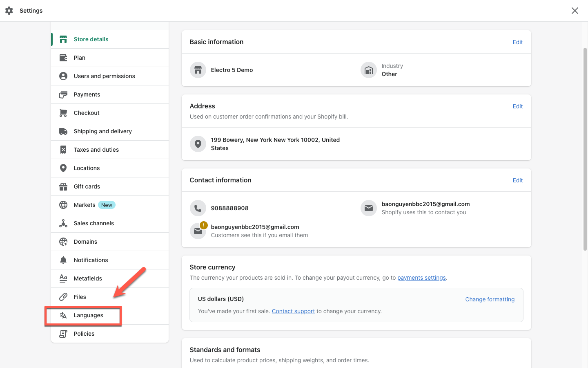Click the 199 Bowery address text
The image size is (588, 368).
pyautogui.click(x=275, y=144)
